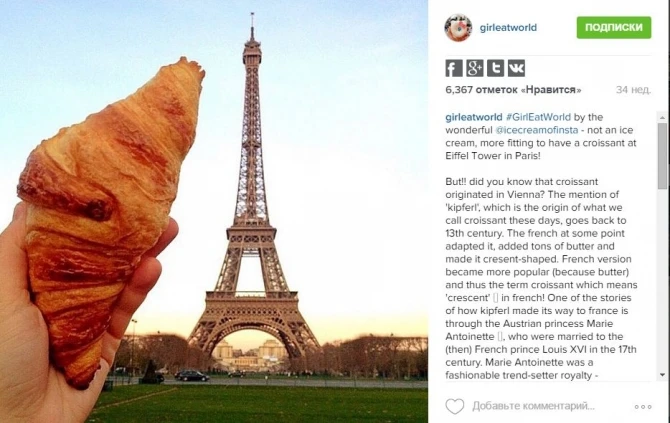
Task: Click the caption scrollbar down arrow
Action: pyautogui.click(x=662, y=375)
